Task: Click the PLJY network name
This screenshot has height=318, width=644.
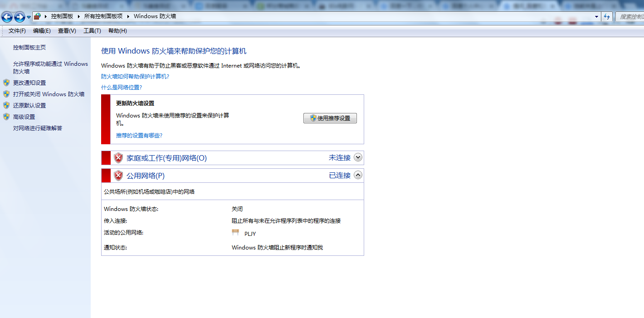Action: pyautogui.click(x=250, y=234)
